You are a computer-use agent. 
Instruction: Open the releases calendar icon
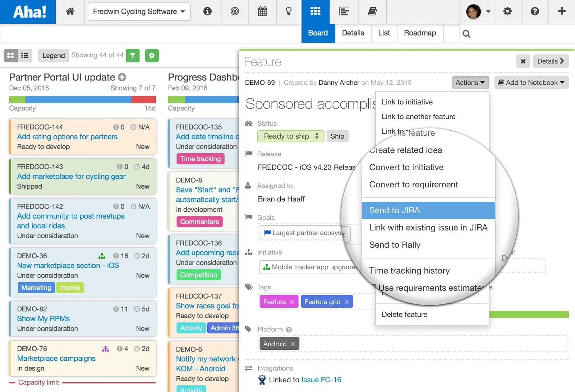click(262, 11)
